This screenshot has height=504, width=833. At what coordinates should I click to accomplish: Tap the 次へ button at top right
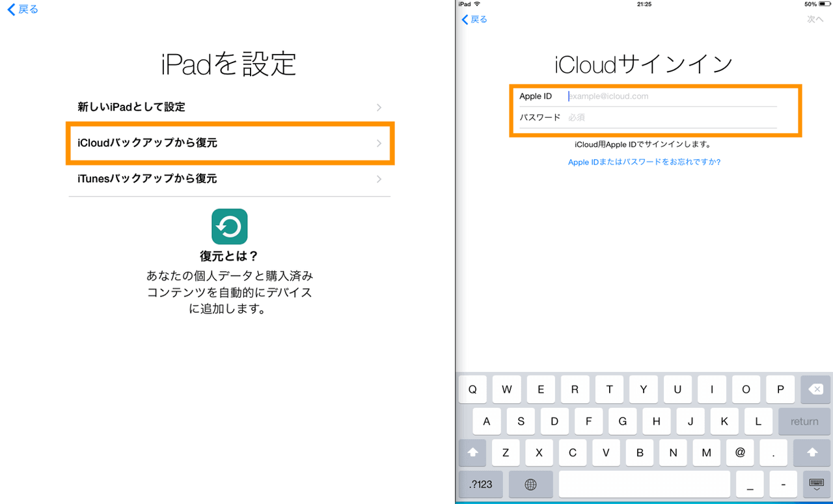point(815,20)
